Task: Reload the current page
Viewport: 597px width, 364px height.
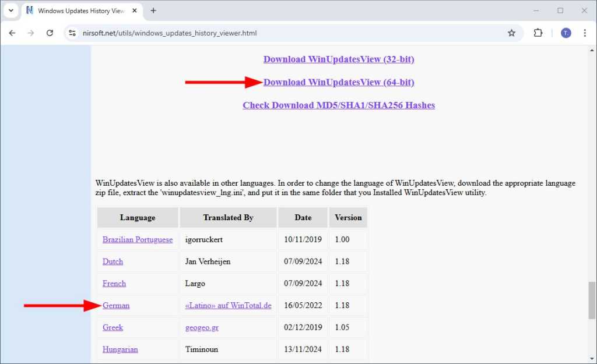Action: (50, 33)
